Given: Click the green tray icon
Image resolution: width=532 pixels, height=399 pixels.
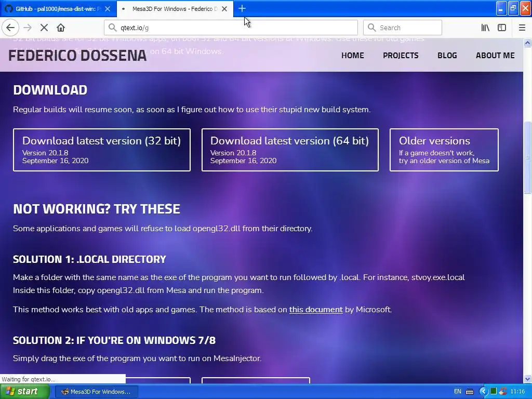Looking at the screenshot, I should pyautogui.click(x=494, y=392).
